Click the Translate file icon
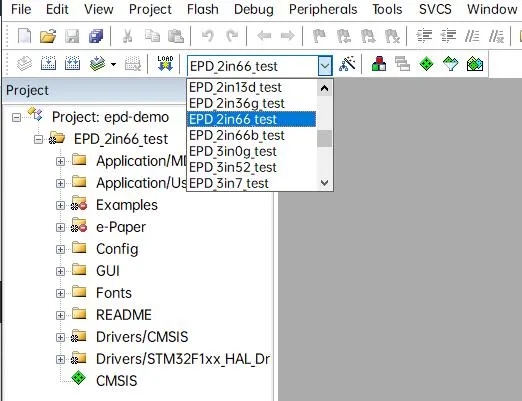522x401 pixels. [24, 63]
